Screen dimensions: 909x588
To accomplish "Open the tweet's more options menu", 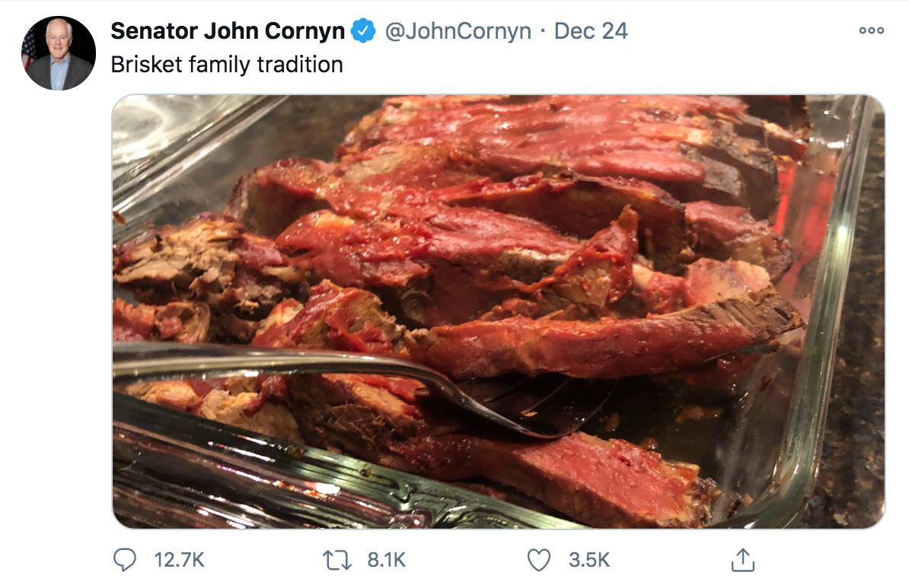I will point(871,30).
